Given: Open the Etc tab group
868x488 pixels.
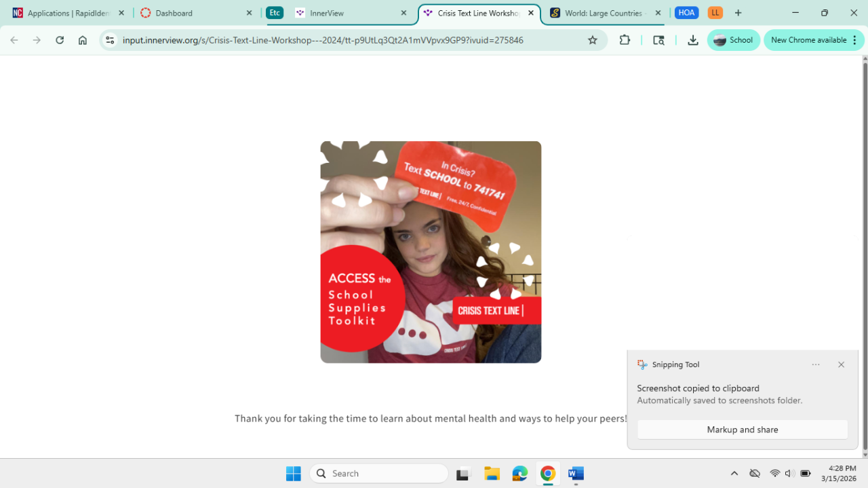Looking at the screenshot, I should click(x=275, y=13).
